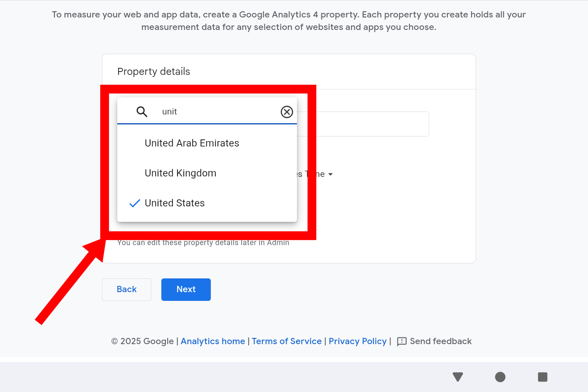The height and width of the screenshot is (392, 588).
Task: Go Back to previous step
Action: [x=126, y=289]
